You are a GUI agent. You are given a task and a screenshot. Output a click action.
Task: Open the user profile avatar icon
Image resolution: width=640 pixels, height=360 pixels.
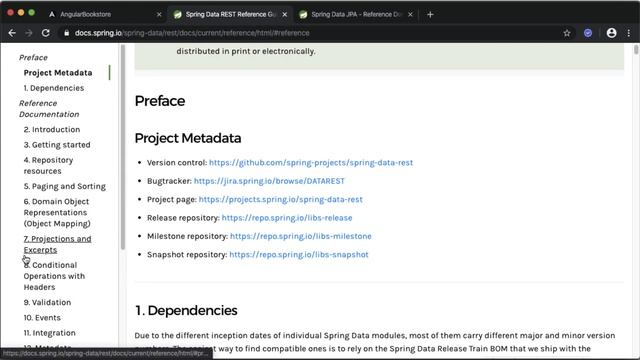pos(611,33)
